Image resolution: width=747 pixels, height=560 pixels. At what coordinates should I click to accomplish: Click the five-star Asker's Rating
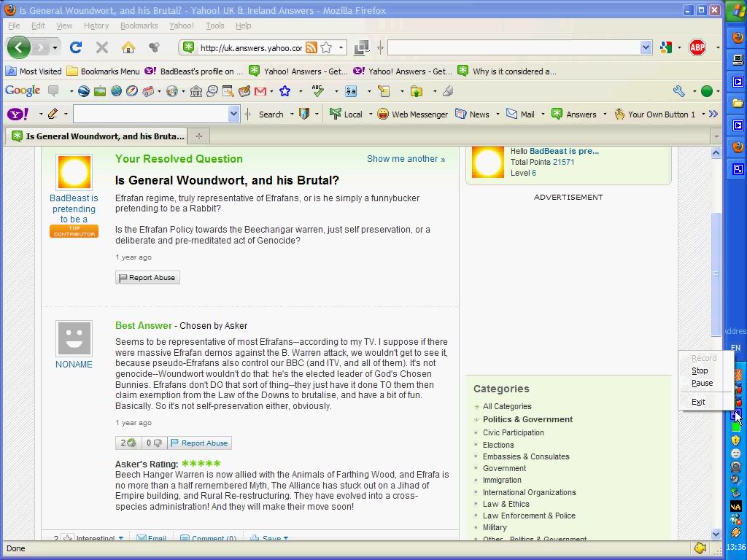[201, 463]
